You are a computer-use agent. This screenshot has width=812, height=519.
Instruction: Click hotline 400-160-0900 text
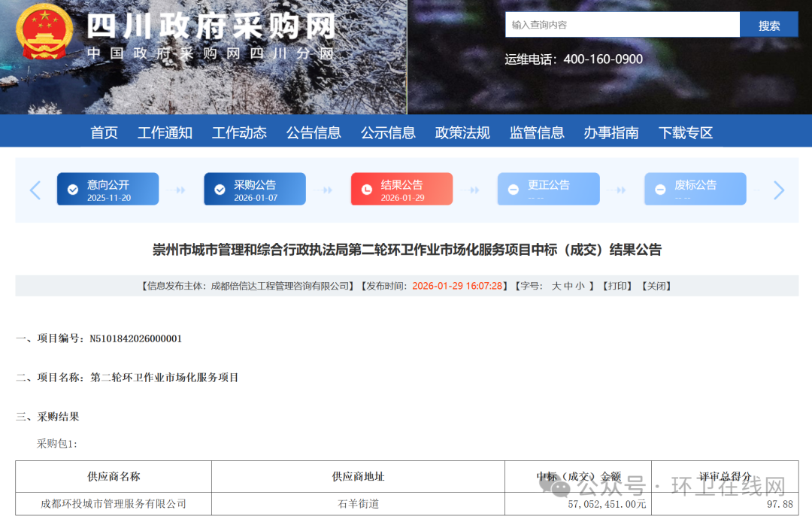(x=603, y=59)
